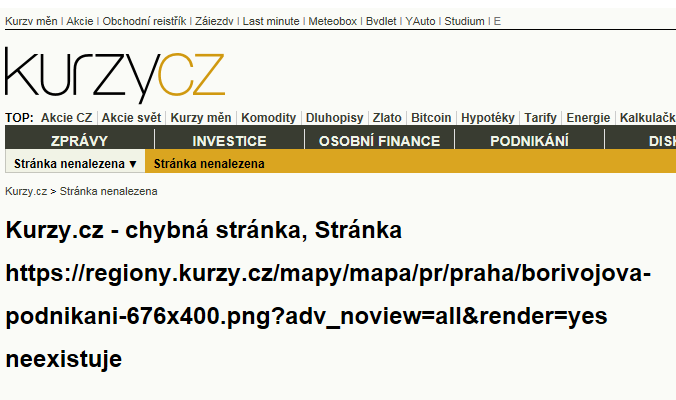Go to Tarify in TOP row
The width and height of the screenshot is (676, 400).
(x=541, y=118)
